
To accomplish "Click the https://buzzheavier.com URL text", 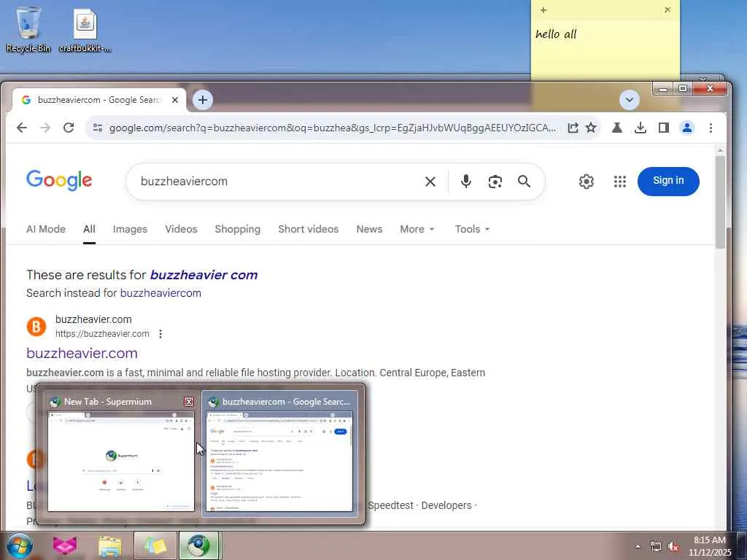I will [102, 334].
